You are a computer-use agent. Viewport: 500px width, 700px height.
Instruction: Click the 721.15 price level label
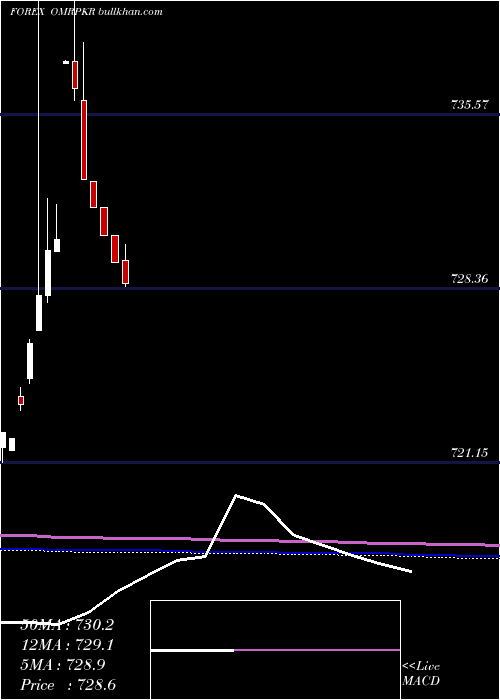(x=470, y=453)
